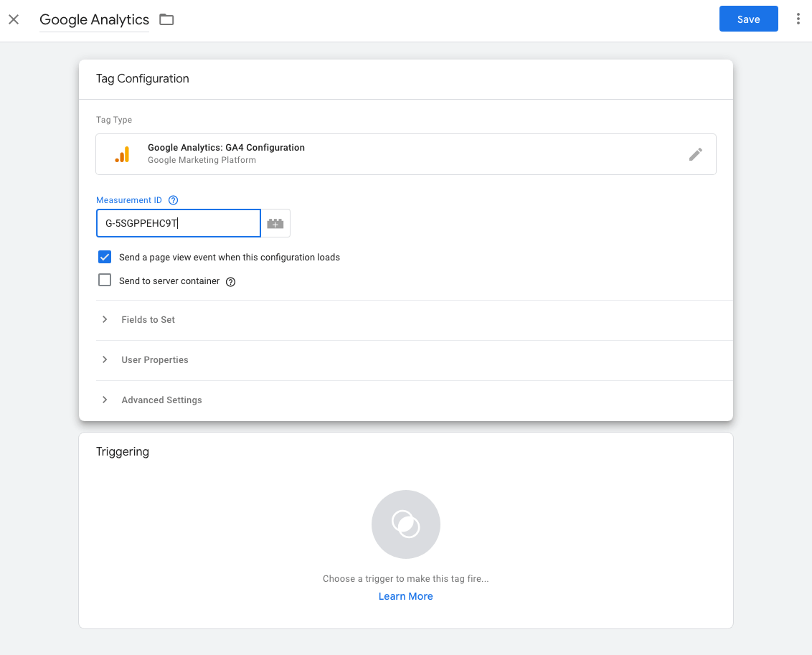Click the variable picker brick icon
This screenshot has width=812, height=655.
pyautogui.click(x=275, y=223)
